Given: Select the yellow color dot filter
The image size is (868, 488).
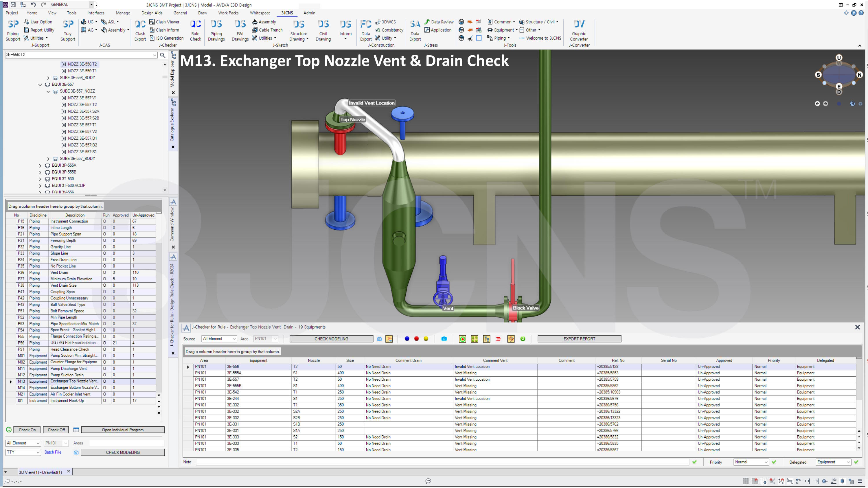Looking at the screenshot, I should [426, 339].
